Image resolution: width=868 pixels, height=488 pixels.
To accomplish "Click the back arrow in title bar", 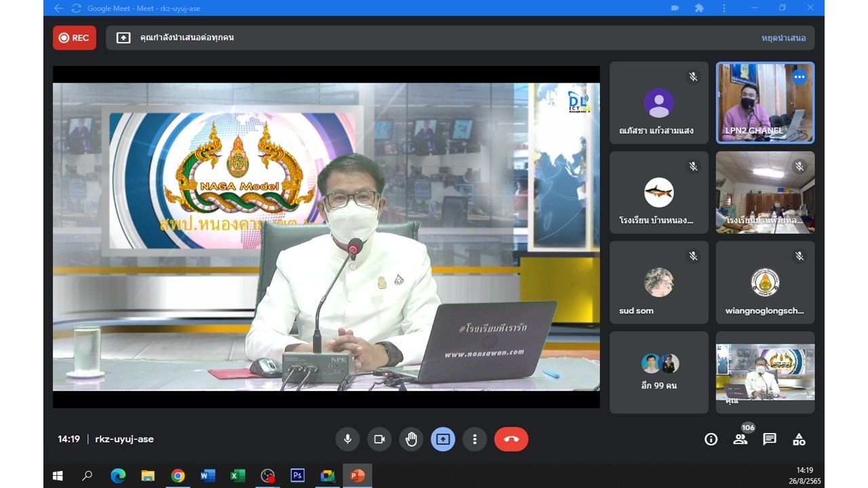I will tap(58, 8).
